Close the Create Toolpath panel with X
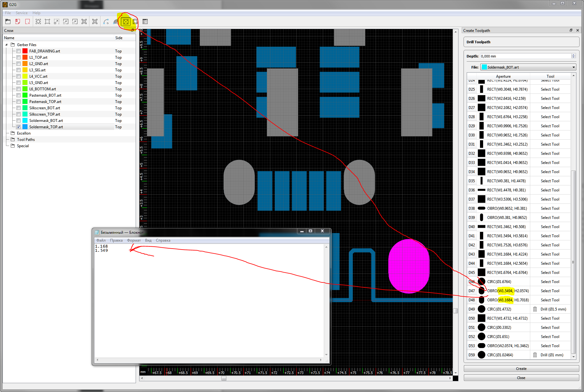Viewport: 584px width, 392px height. (x=578, y=30)
